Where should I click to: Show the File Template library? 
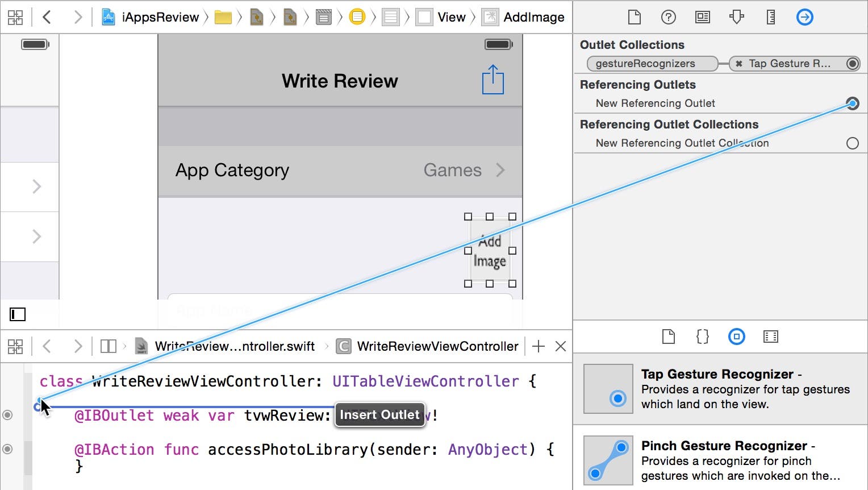click(669, 337)
